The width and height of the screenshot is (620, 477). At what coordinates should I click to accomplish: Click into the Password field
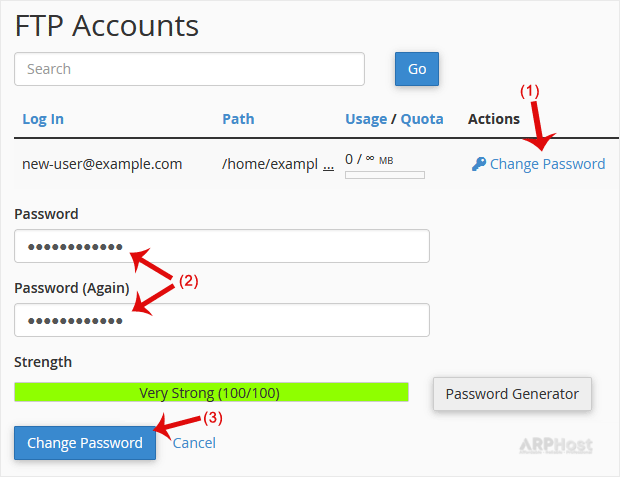coord(221,246)
